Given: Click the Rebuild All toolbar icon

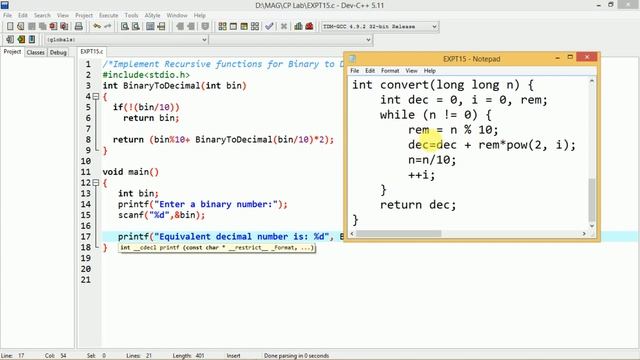Looking at the screenshot, I should [x=255, y=27].
